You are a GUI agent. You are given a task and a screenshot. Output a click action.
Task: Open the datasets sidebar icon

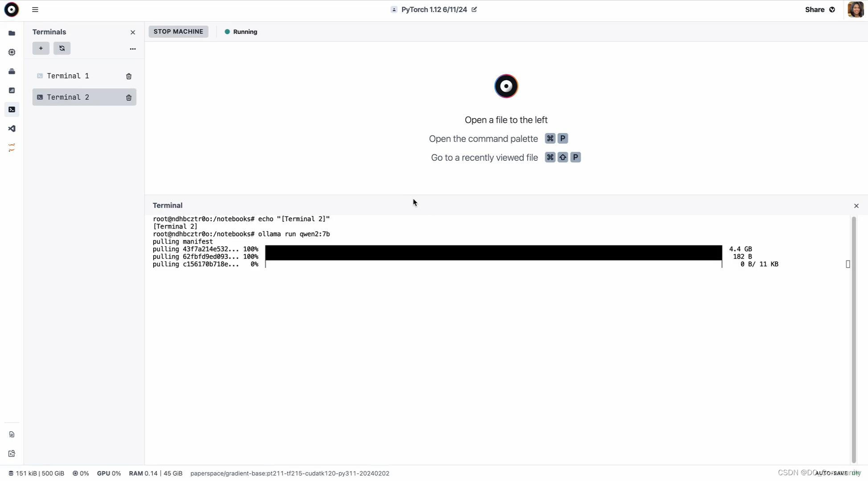coord(12,72)
